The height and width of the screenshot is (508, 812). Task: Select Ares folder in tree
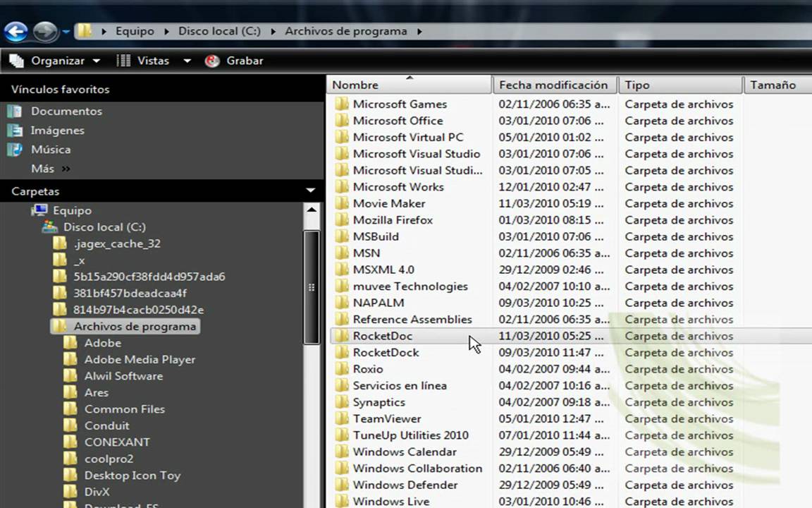click(97, 393)
